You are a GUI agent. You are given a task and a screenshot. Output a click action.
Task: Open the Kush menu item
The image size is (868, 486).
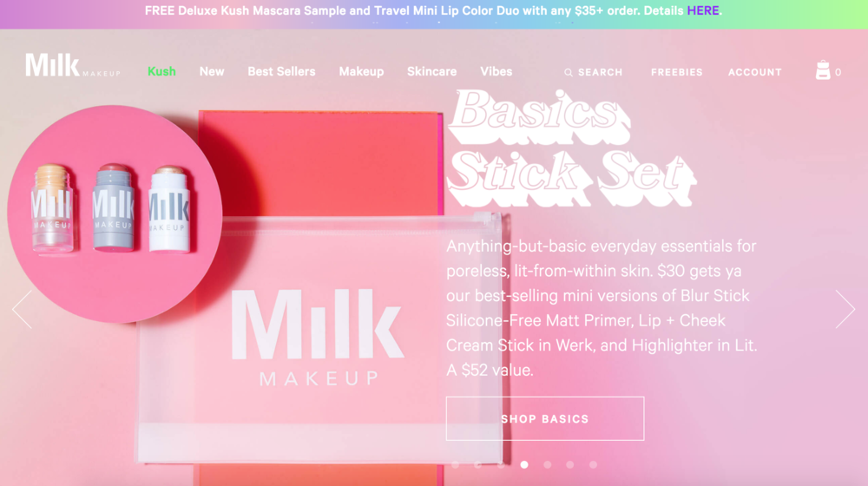coord(161,71)
